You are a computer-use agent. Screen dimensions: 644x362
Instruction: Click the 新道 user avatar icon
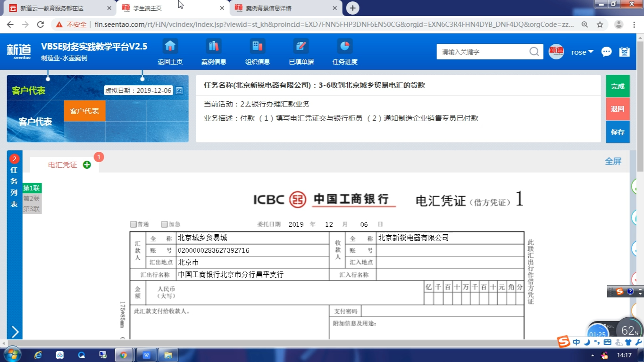click(x=556, y=52)
